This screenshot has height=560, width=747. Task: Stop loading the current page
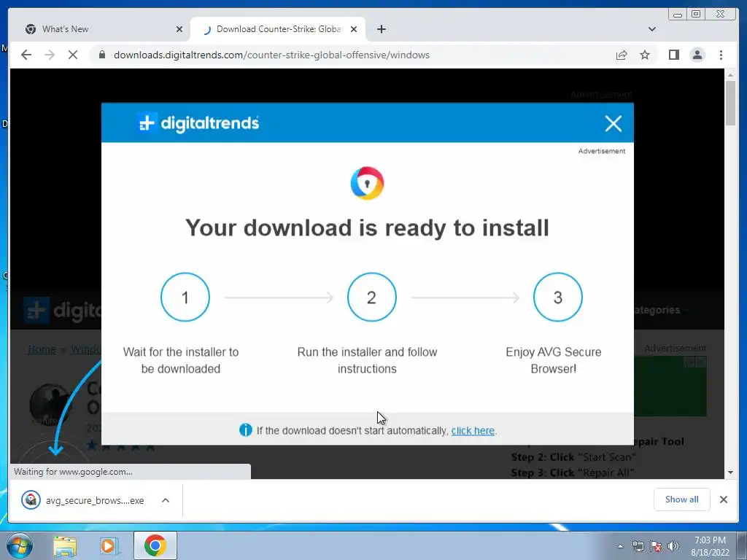pos(73,55)
